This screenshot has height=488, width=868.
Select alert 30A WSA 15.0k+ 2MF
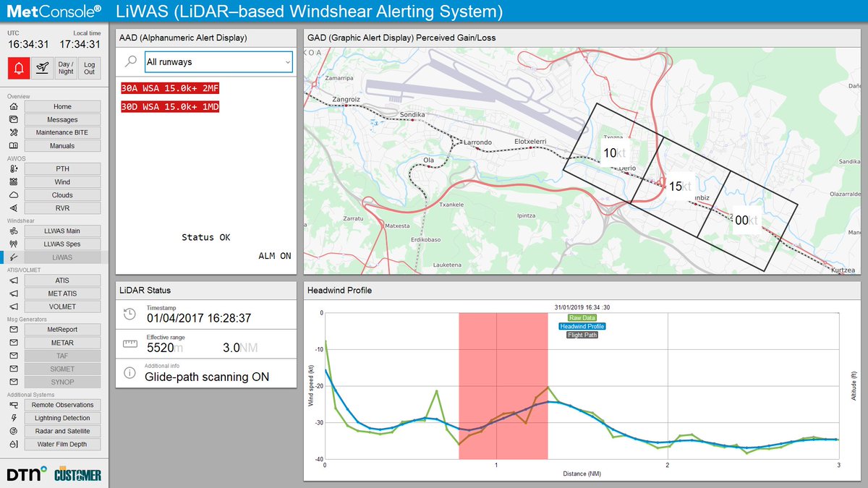[x=170, y=89]
